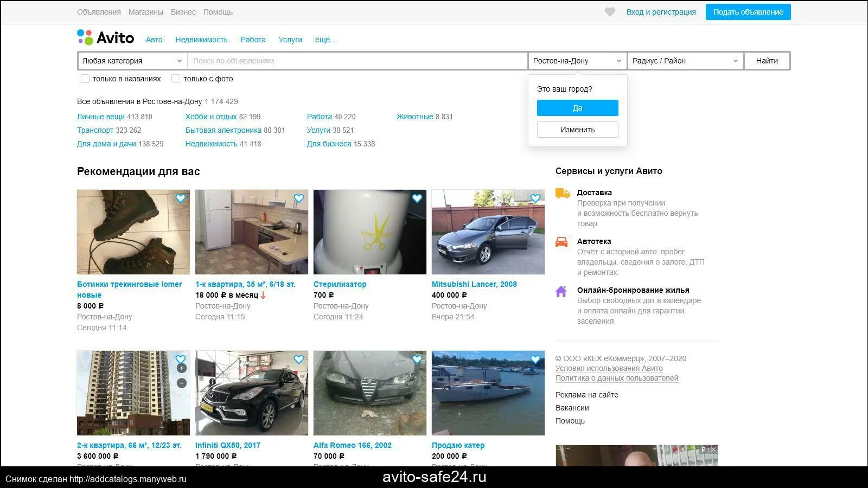Go to the Авто section

click(x=154, y=40)
